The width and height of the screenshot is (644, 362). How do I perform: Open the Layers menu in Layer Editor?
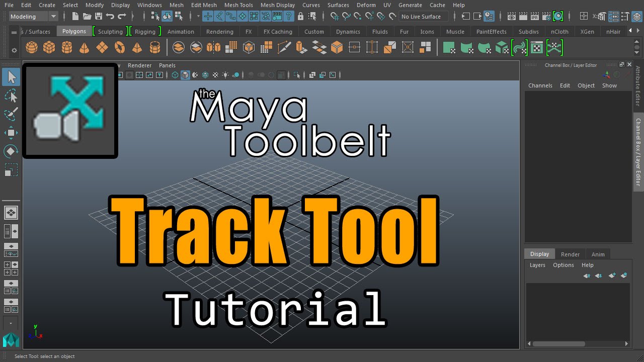point(537,265)
